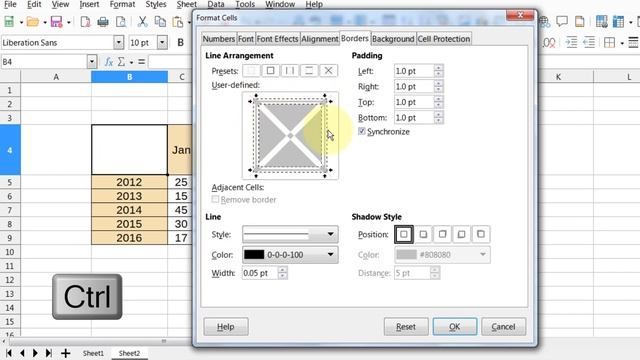Open the Format menu
This screenshot has height=360, width=640.
(122, 4)
